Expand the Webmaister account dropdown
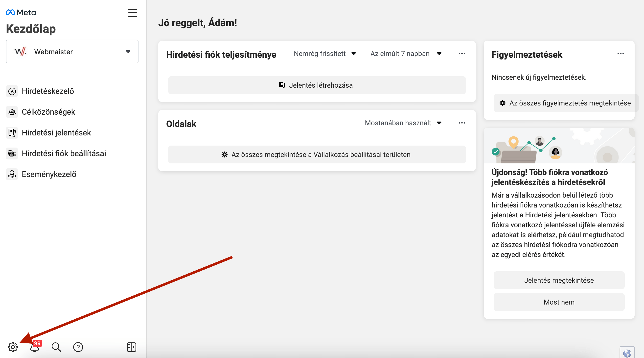644x358 pixels. click(128, 51)
